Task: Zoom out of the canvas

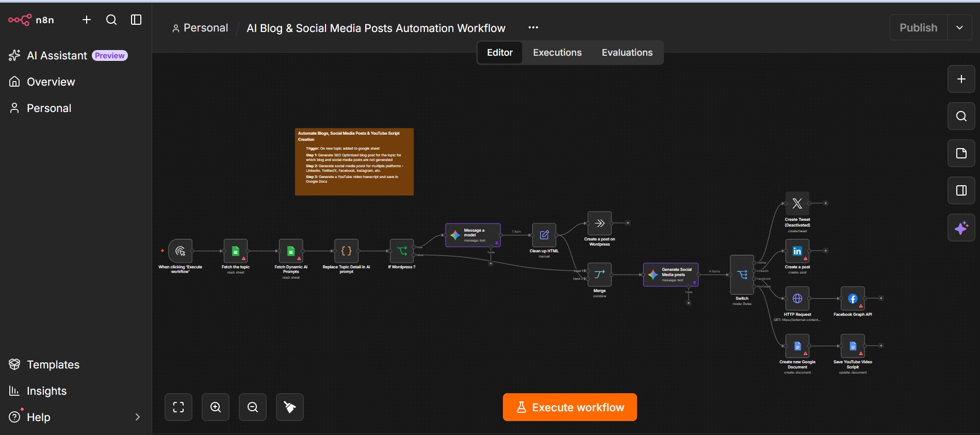Action: pyautogui.click(x=253, y=407)
